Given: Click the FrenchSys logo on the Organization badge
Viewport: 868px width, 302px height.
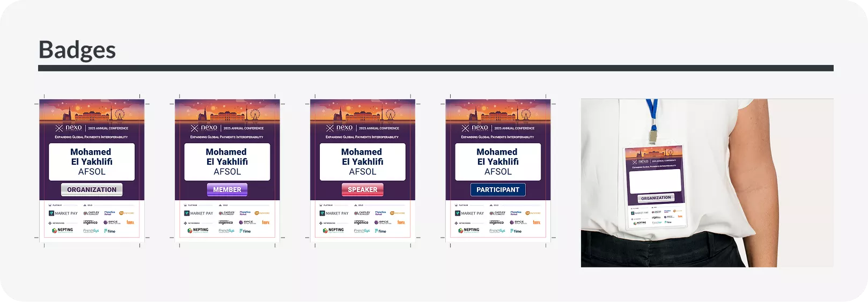Looking at the screenshot, I should [91, 231].
